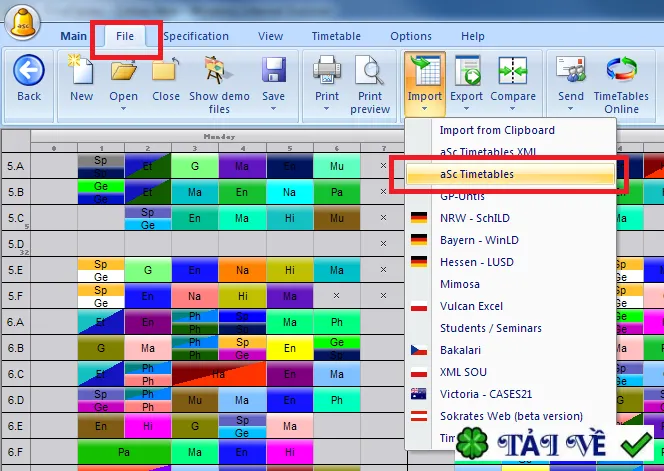Expand the Open dropdown arrow

pyautogui.click(x=123, y=109)
